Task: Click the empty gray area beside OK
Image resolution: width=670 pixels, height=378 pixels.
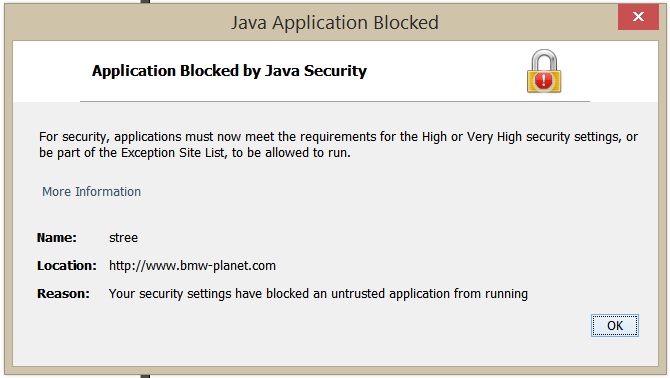Action: [x=342, y=327]
